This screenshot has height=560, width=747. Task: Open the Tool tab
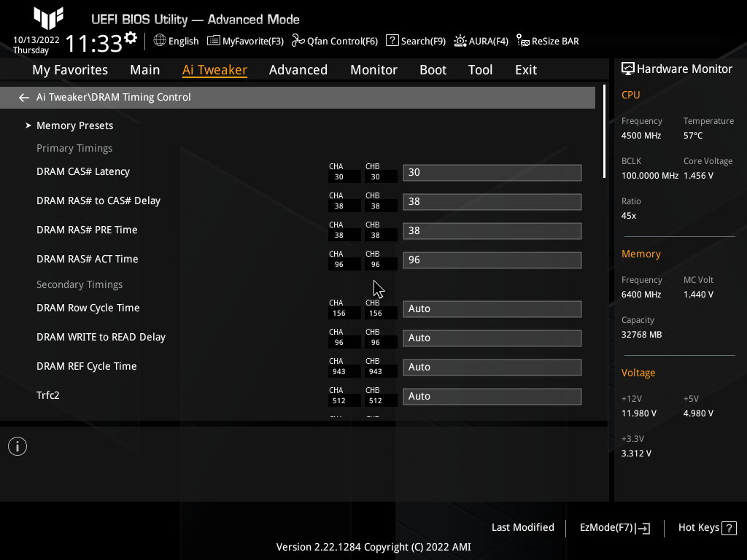(480, 69)
